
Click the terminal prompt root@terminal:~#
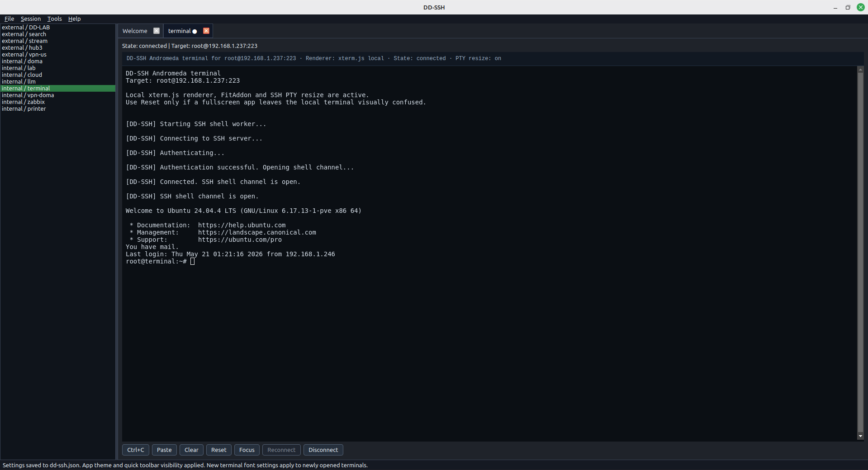(156, 261)
